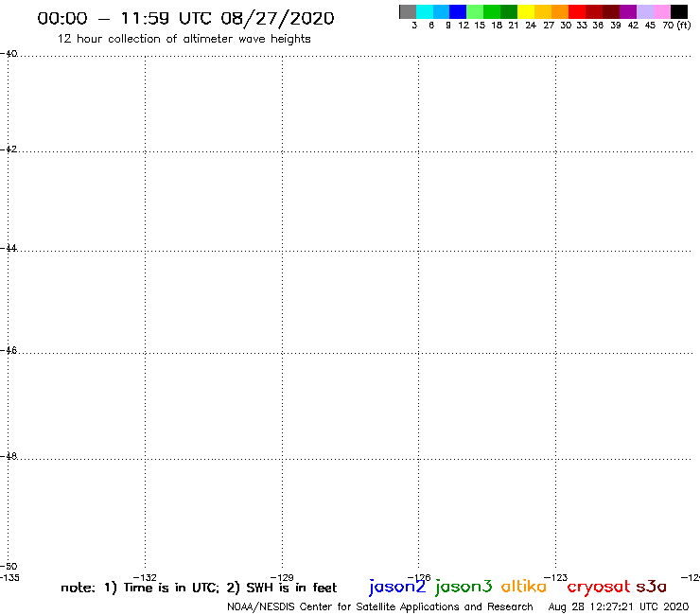
Task: Click the '-40' latitude axis label
Action: tap(9, 54)
